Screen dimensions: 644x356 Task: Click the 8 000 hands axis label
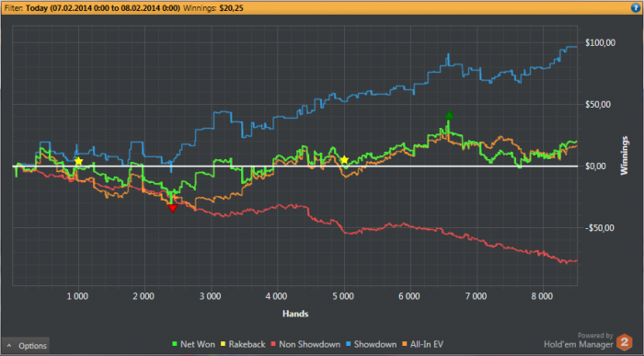pos(542,296)
